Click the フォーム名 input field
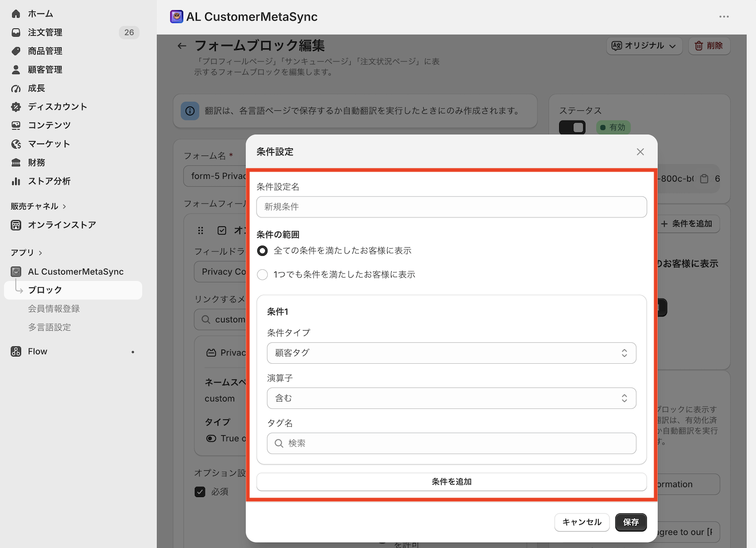756x548 pixels. tap(215, 176)
